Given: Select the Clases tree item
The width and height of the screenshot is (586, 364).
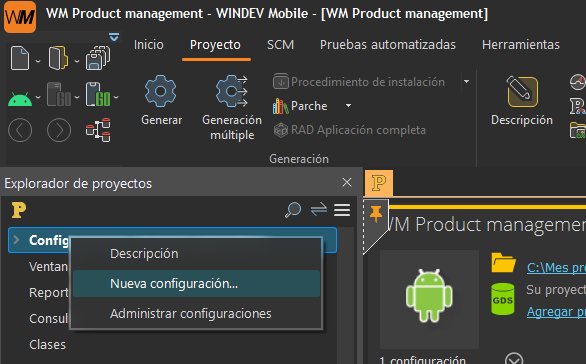Looking at the screenshot, I should [x=47, y=345].
